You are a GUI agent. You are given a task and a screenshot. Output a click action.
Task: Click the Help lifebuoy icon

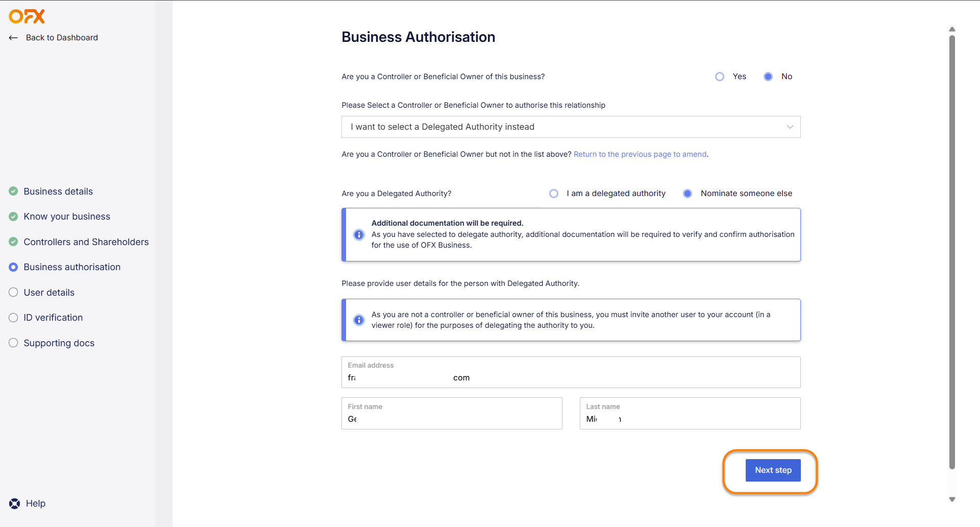coord(15,504)
